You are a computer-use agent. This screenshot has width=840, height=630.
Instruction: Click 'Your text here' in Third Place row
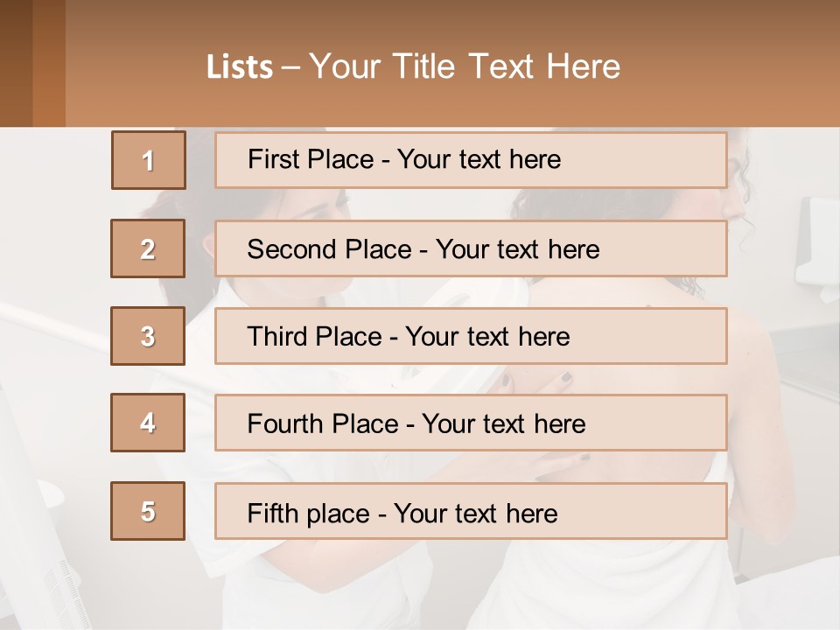coord(487,336)
